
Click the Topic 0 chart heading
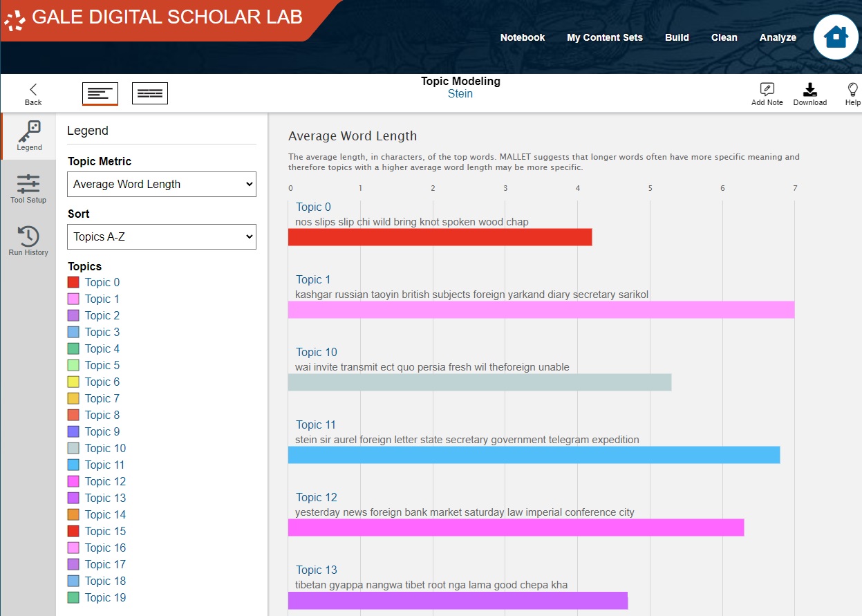[313, 207]
